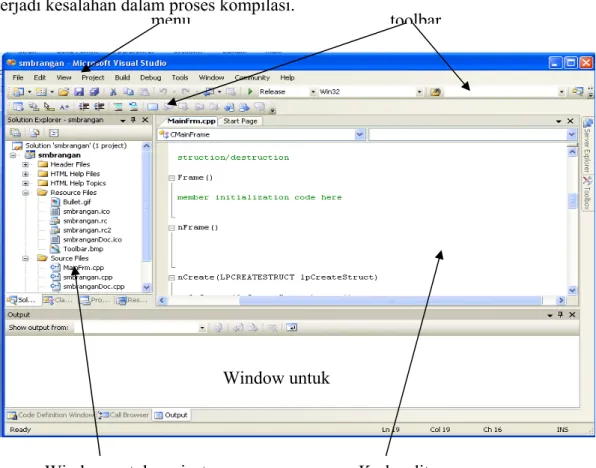Image resolution: width=596 pixels, height=468 pixels.
Task: Click the Open File folder icon
Action: (63, 92)
